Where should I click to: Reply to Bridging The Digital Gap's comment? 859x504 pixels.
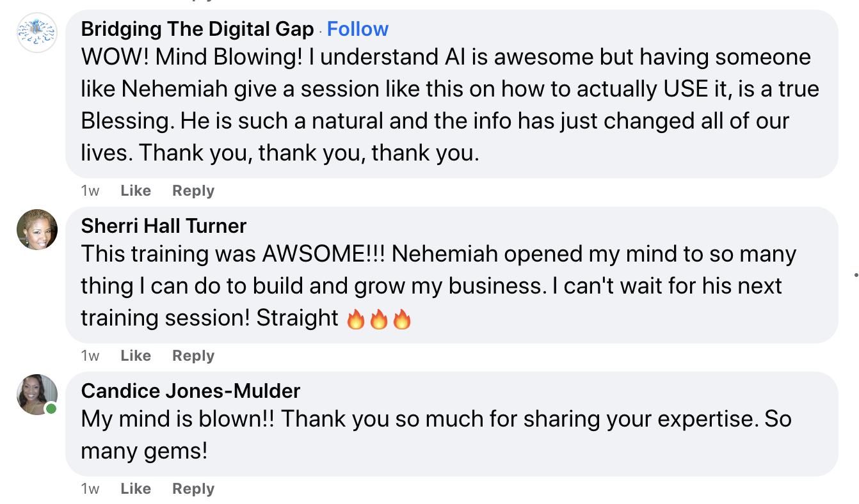(193, 191)
